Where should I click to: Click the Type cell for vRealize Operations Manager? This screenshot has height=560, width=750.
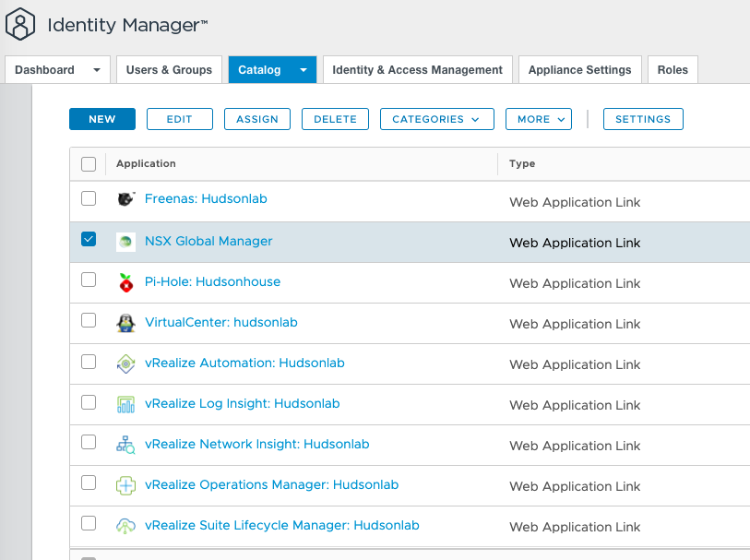pos(575,487)
